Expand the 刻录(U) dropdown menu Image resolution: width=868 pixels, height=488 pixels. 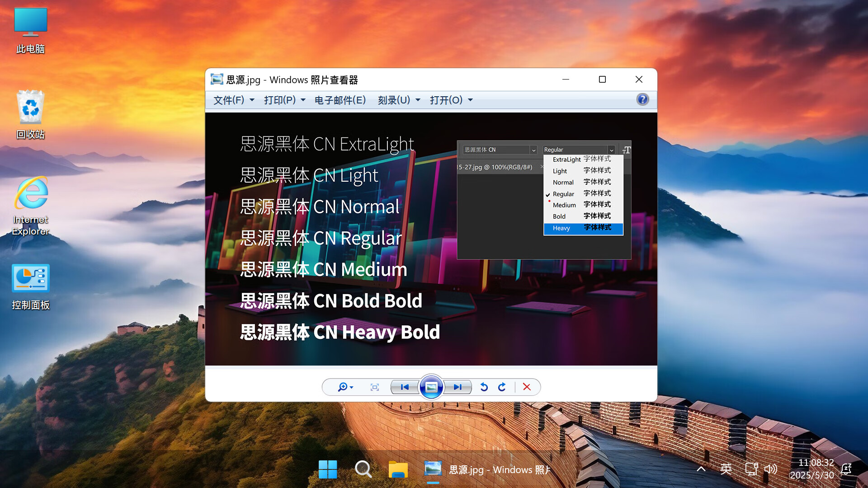tap(399, 100)
